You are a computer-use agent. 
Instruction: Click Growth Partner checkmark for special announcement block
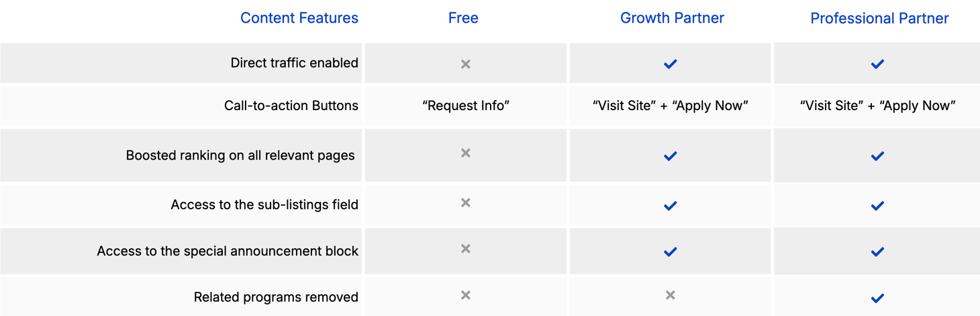(x=670, y=252)
